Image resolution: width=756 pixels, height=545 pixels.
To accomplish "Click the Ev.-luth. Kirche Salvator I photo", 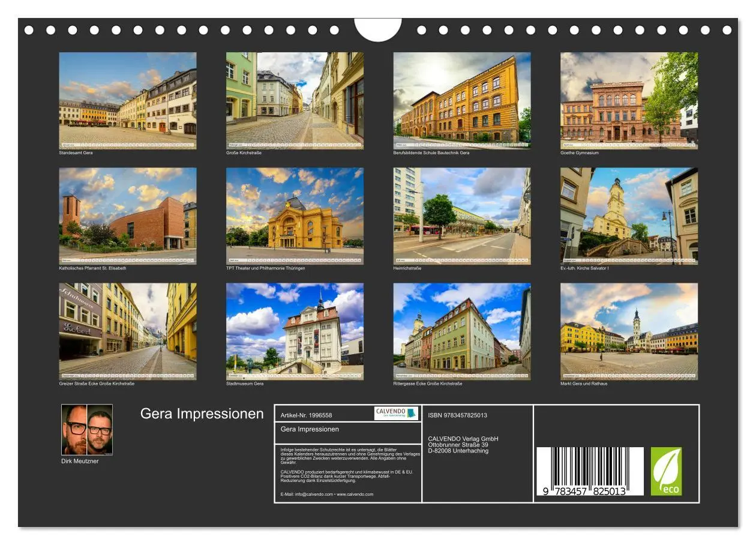I will 628,216.
